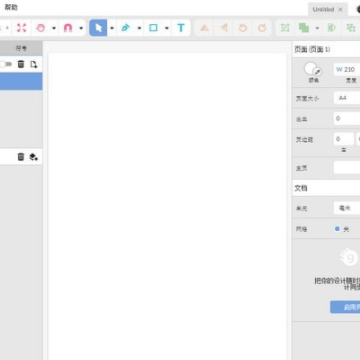Screen dimensions: 360x360
Task: Select the Pen tool
Action: (x=125, y=28)
